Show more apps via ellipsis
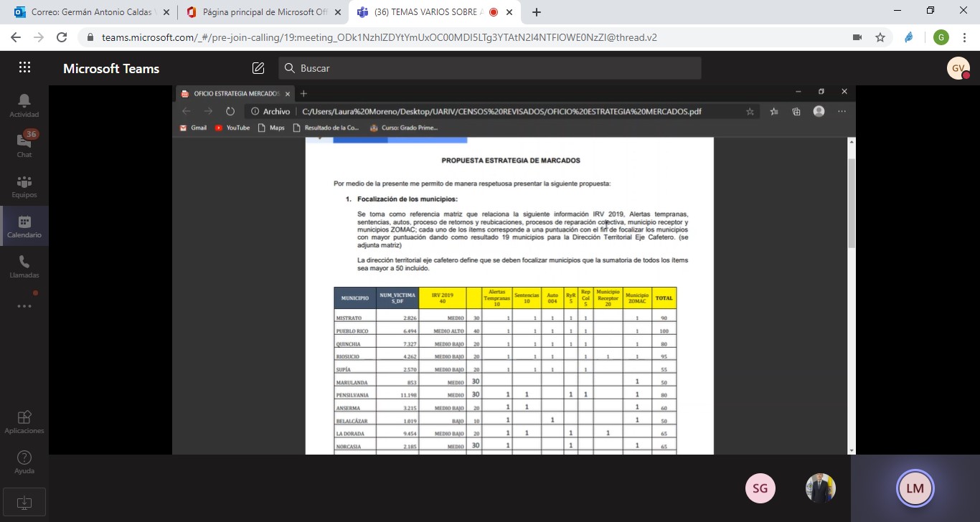The image size is (980, 522). (x=24, y=306)
